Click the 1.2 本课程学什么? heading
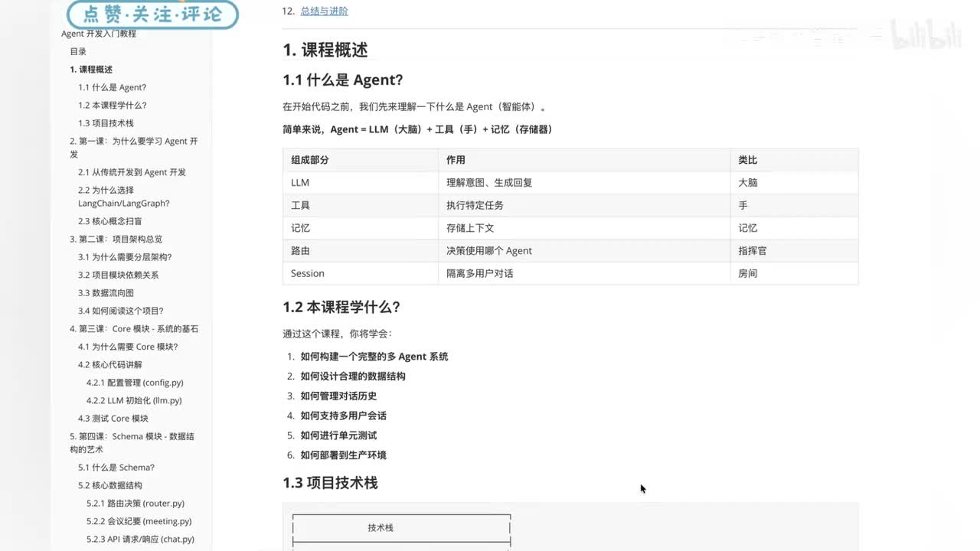This screenshot has width=980, height=551. coord(341,307)
